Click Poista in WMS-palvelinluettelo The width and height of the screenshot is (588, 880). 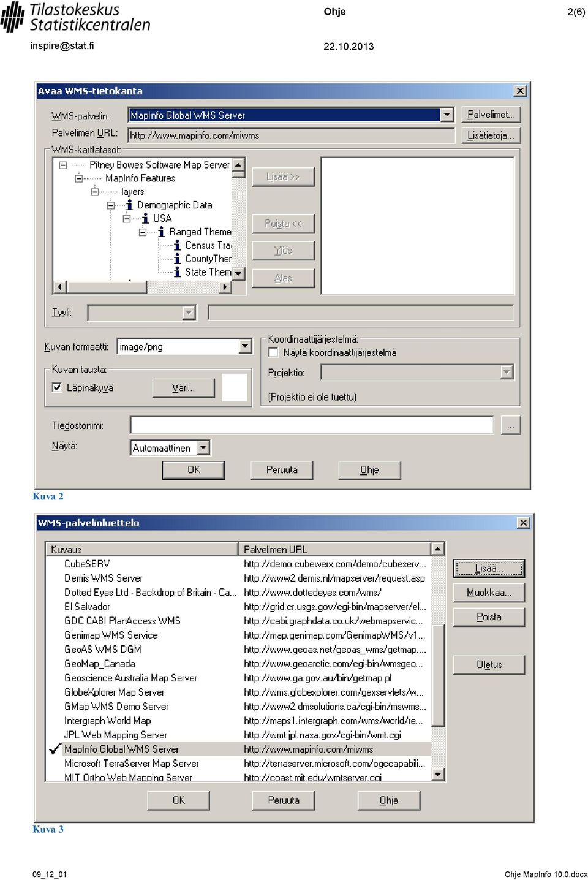[x=489, y=617]
